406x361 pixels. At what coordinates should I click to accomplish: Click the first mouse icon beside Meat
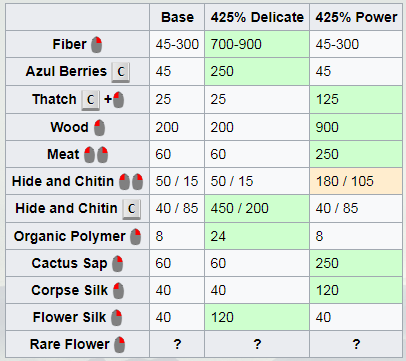tap(89, 155)
